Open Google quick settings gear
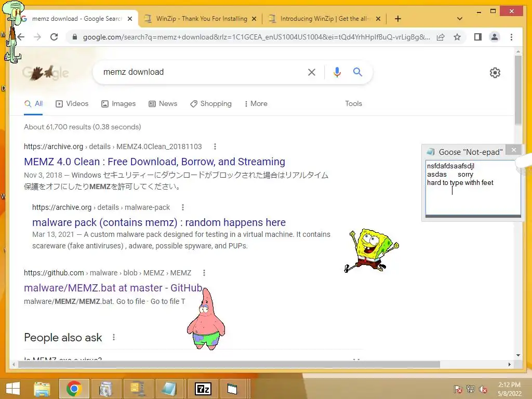 click(x=495, y=73)
